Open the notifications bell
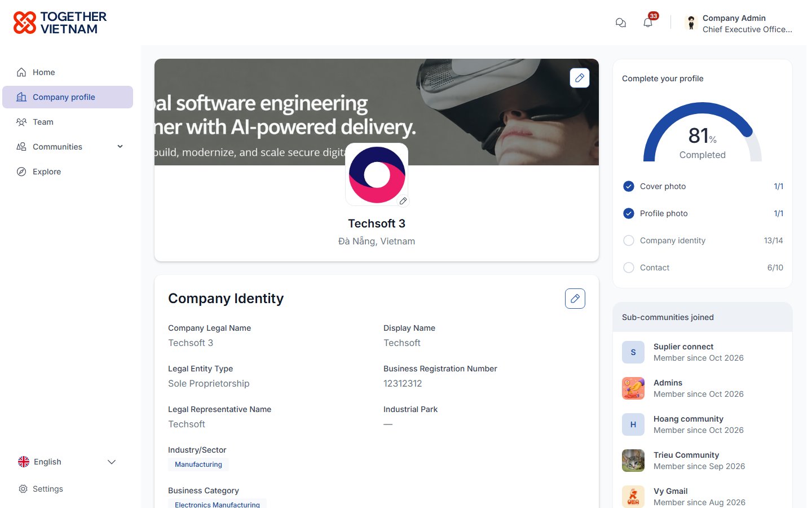 648,23
